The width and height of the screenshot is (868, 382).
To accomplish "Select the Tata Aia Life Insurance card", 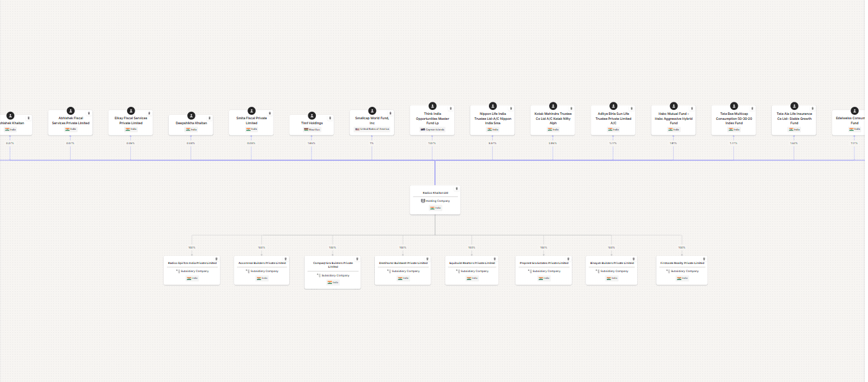I will tap(794, 121).
